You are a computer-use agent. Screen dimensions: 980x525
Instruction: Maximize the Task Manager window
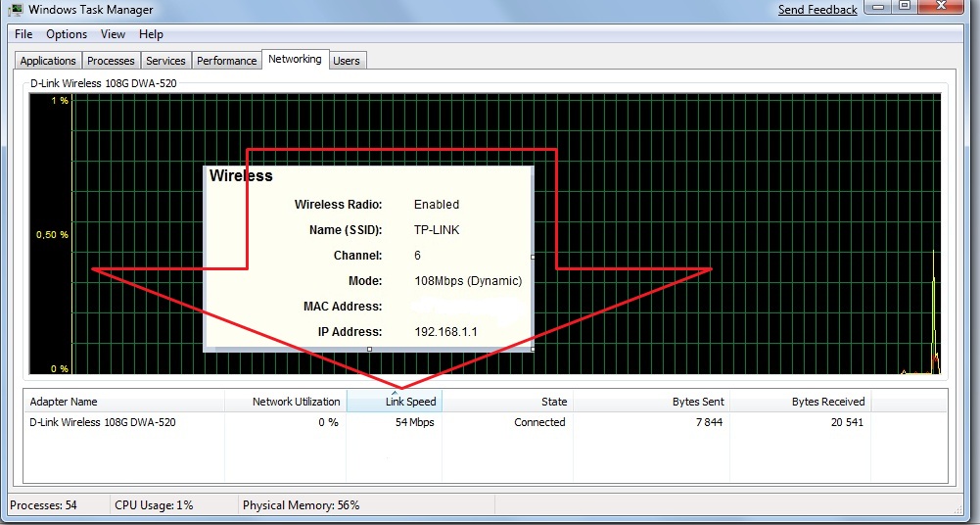click(904, 6)
